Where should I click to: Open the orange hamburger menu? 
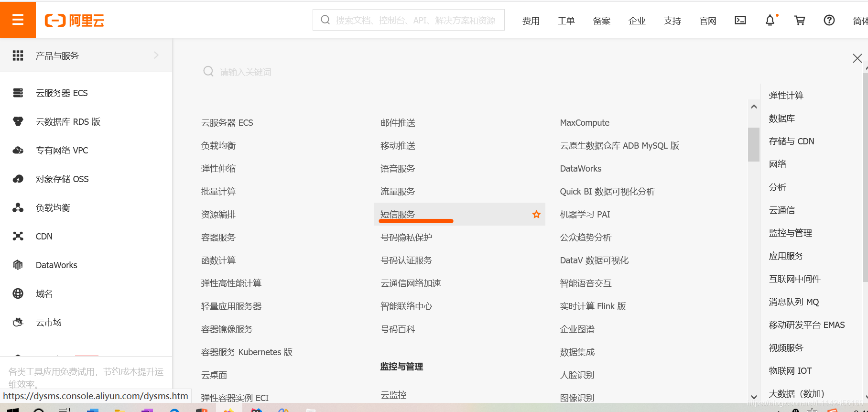(18, 20)
